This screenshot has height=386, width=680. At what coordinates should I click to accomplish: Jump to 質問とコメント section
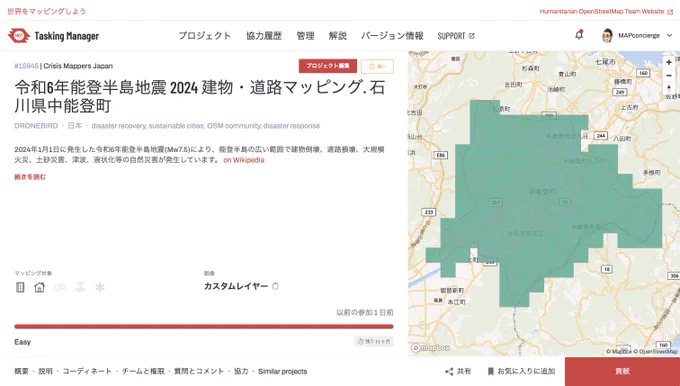point(199,371)
